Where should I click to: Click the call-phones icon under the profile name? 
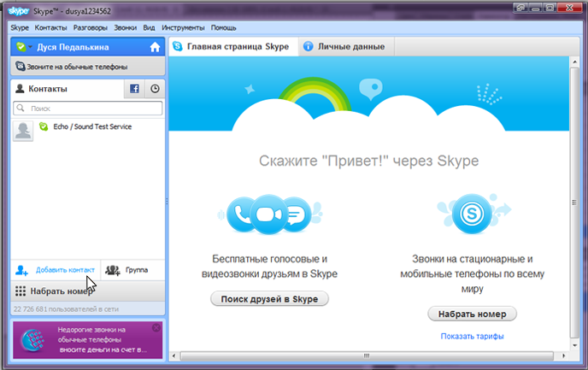tap(21, 66)
